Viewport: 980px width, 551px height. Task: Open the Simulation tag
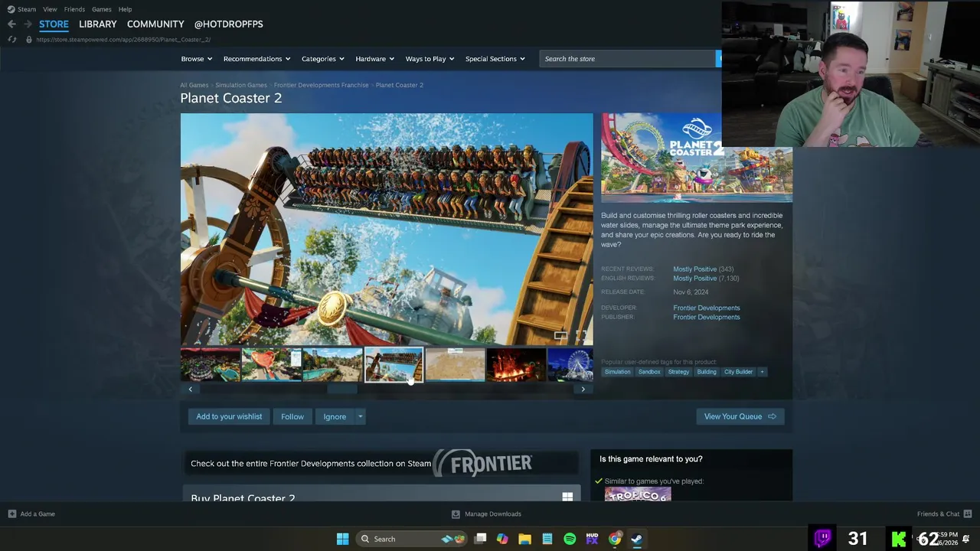(x=617, y=372)
